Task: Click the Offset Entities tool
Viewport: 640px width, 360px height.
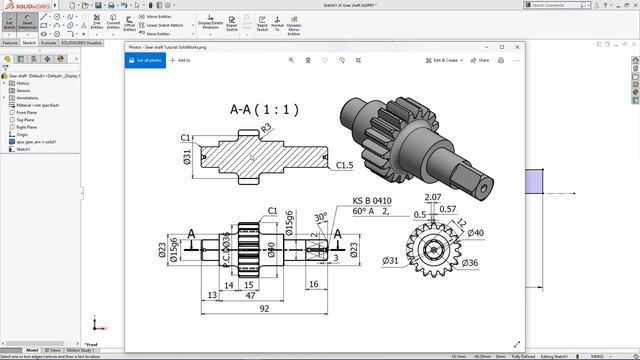Action: tap(129, 24)
